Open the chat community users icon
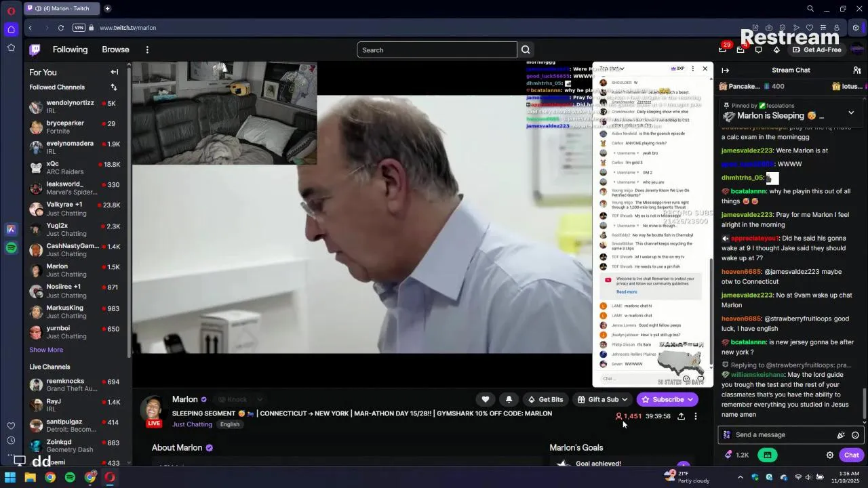Image resolution: width=868 pixels, height=488 pixels. (x=857, y=70)
